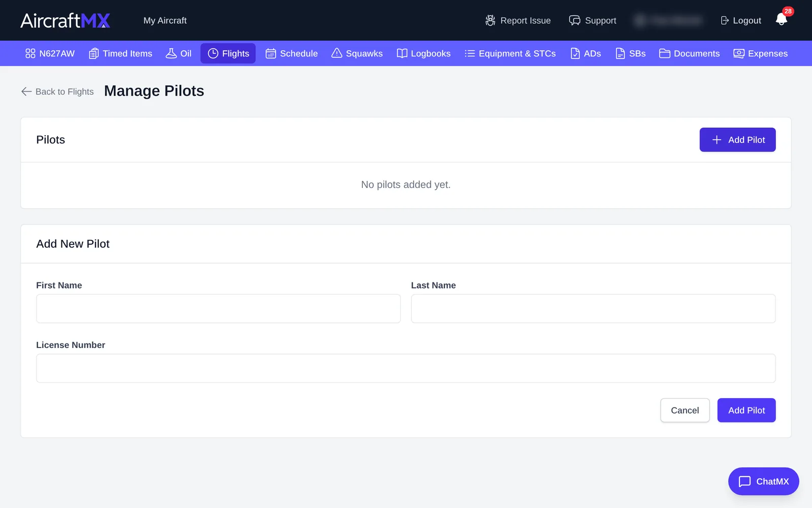Click the Logout text link
The height and width of the screenshot is (508, 812).
747,20
